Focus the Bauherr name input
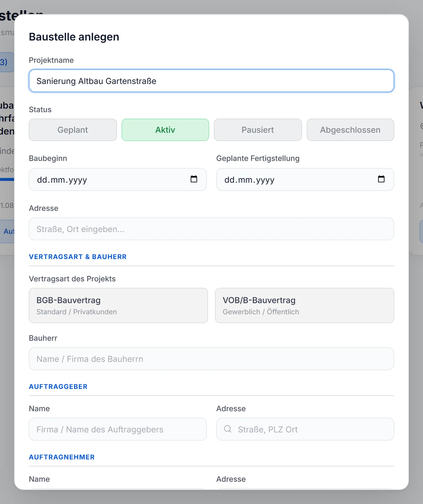The image size is (423, 504). 211,359
